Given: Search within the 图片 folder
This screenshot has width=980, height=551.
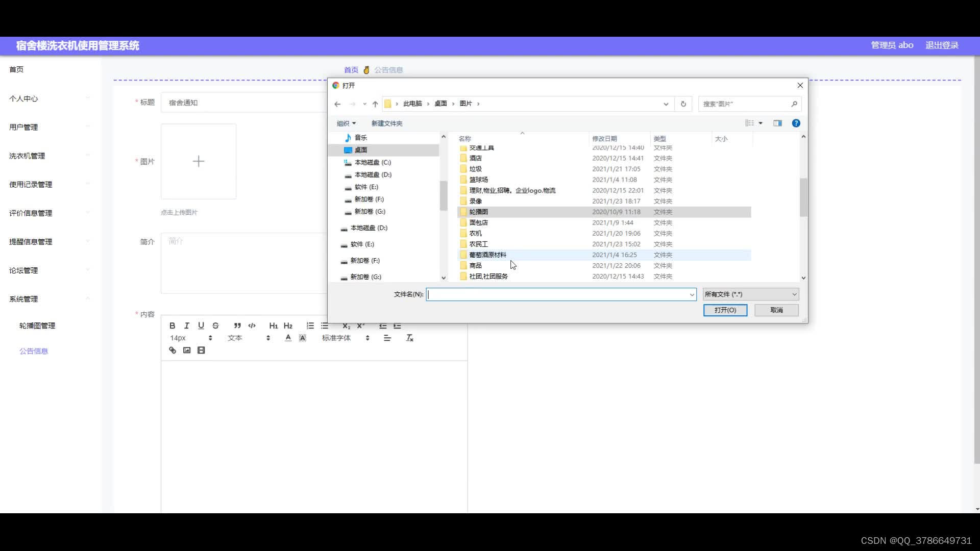Looking at the screenshot, I should pos(749,104).
